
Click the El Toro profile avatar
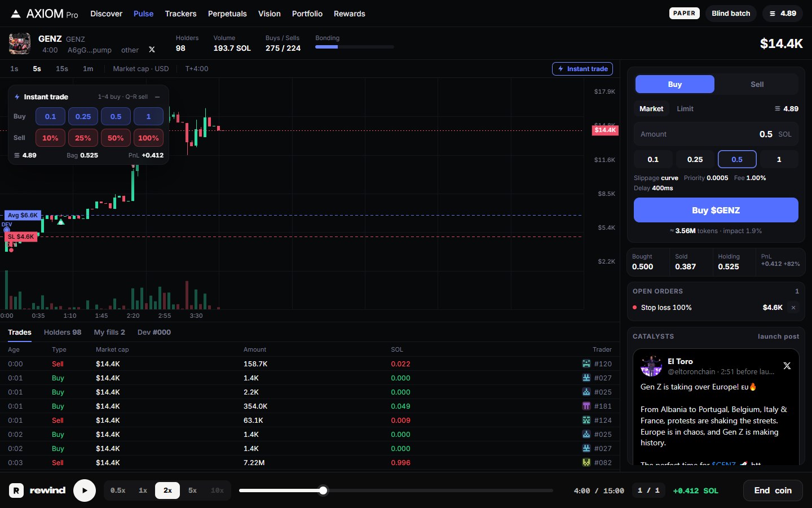(651, 366)
